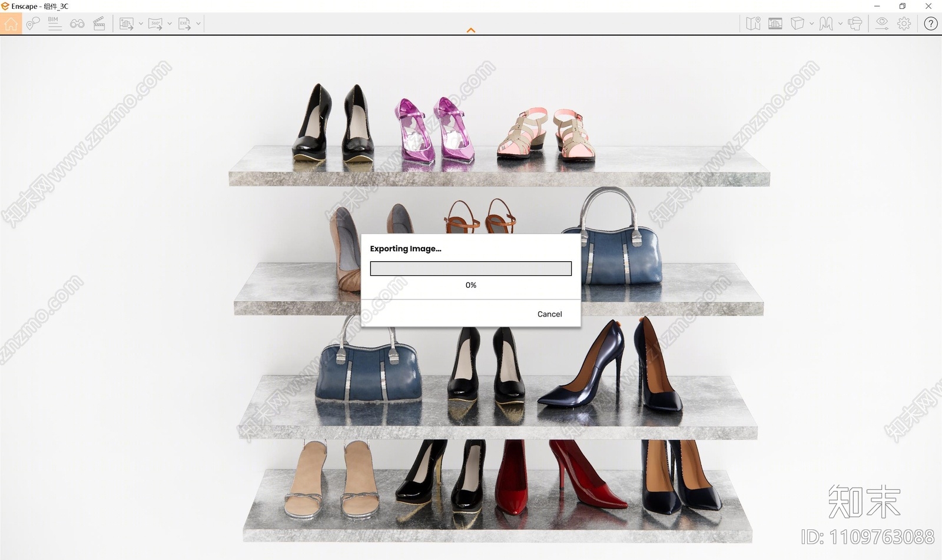Expand the EXE export dropdown arrow
The image size is (942, 560).
click(x=198, y=24)
